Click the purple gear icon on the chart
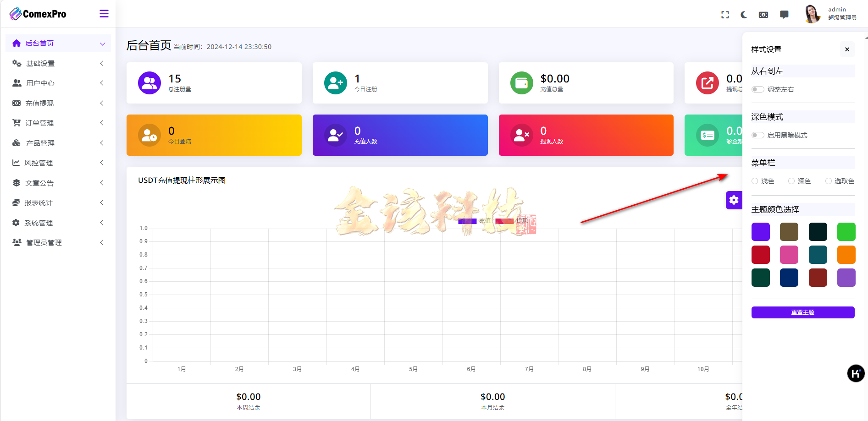Screen dimensions: 868x421 [734, 200]
